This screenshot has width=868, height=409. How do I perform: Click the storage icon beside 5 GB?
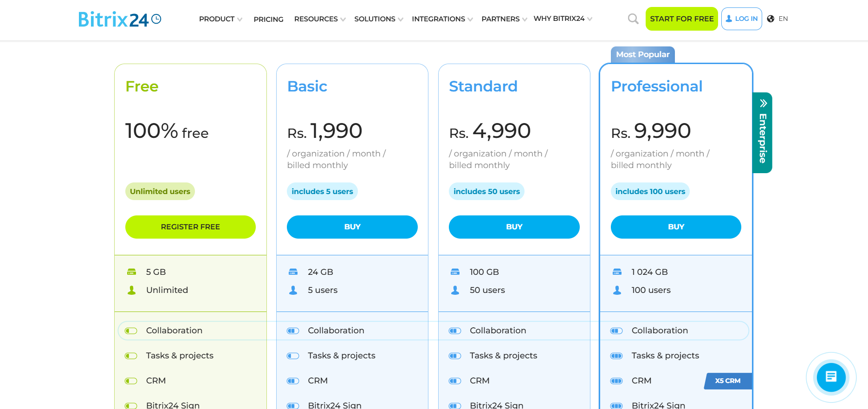pos(132,272)
